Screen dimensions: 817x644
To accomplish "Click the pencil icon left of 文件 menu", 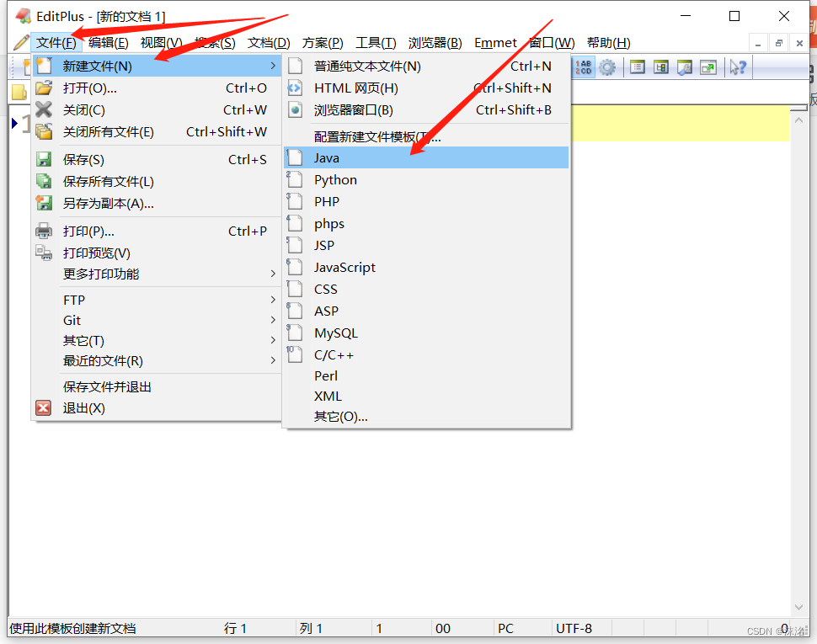I will pyautogui.click(x=21, y=42).
